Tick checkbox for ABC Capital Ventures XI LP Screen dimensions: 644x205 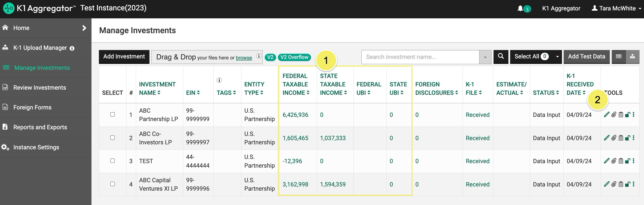coord(113,184)
